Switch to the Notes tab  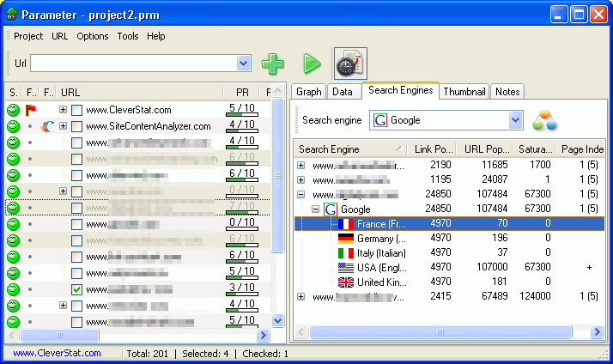click(x=507, y=92)
